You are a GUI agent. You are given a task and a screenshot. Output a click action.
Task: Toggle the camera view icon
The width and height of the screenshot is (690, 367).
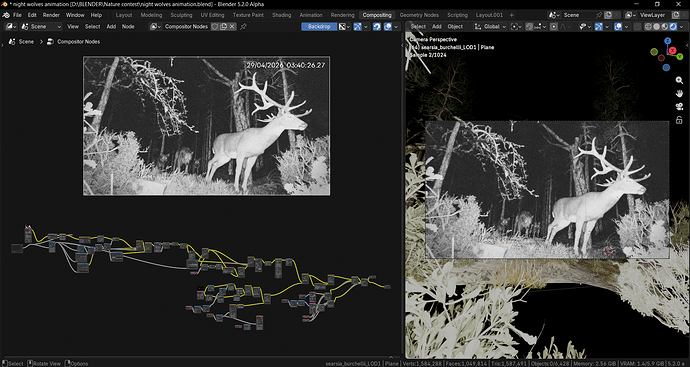click(x=679, y=106)
